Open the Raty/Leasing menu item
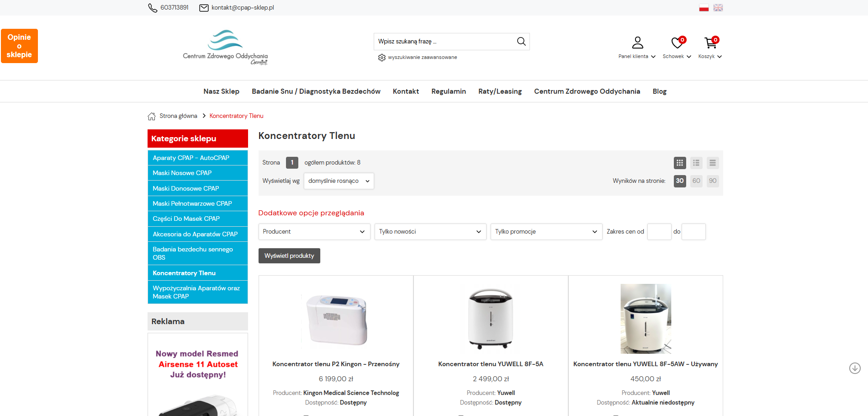Viewport: 868px width, 416px height. coord(500,91)
